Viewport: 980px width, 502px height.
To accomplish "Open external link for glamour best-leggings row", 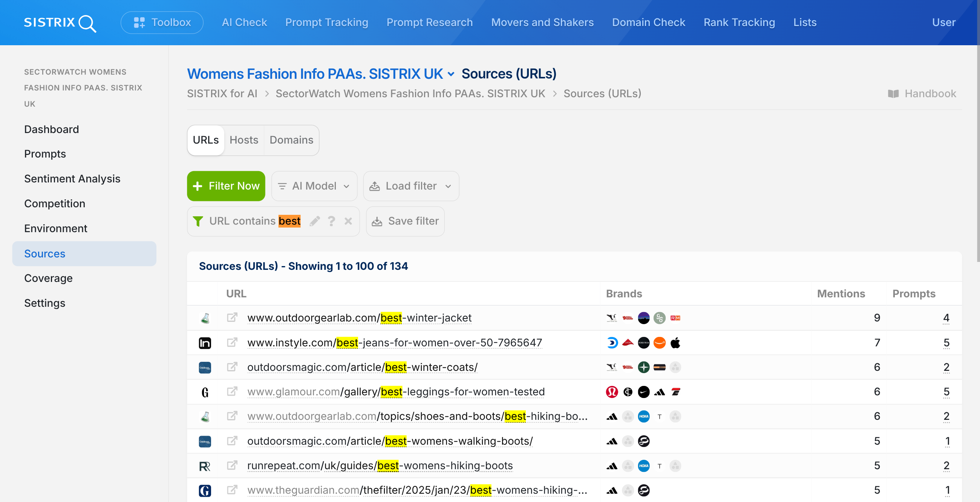I will 232,391.
